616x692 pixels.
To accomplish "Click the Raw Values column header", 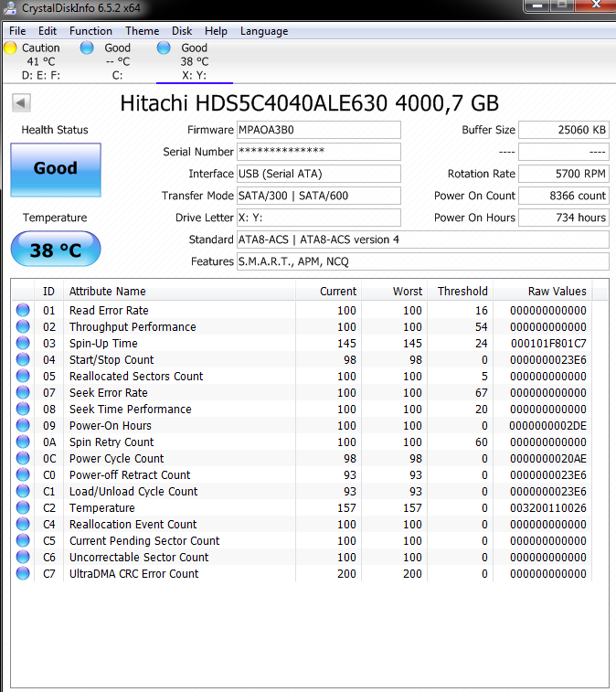I will [543, 292].
